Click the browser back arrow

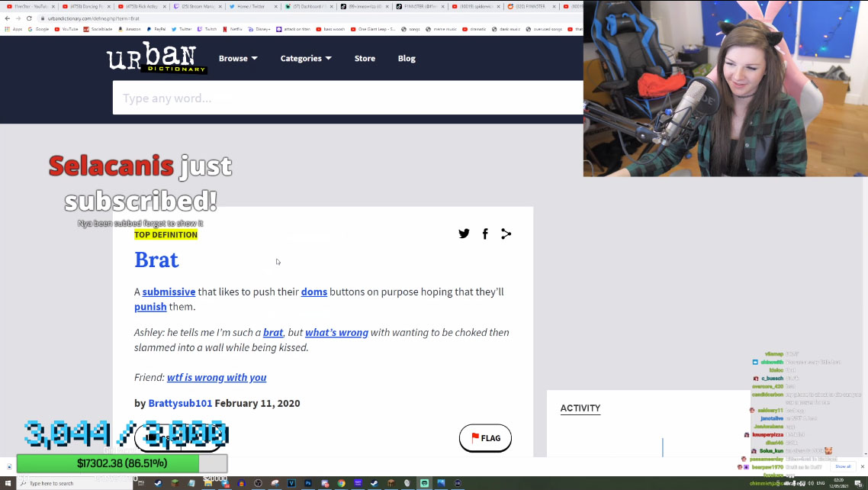pyautogui.click(x=8, y=18)
